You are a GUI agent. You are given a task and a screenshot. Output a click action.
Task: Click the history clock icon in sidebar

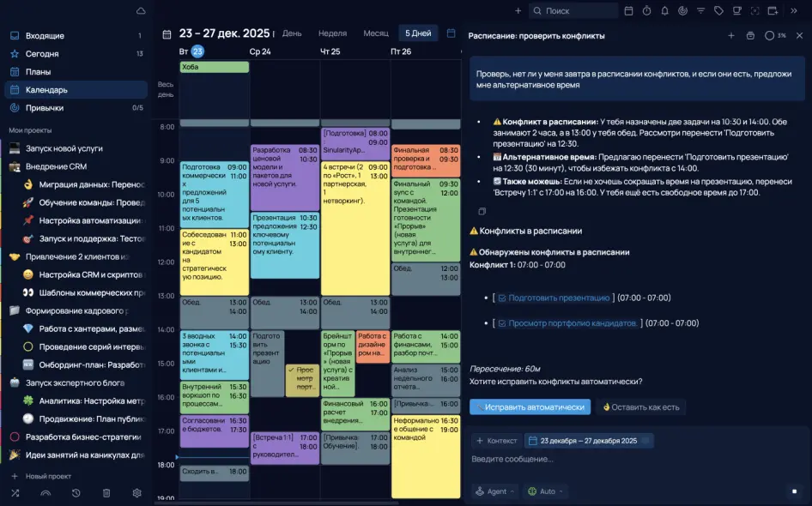point(76,493)
